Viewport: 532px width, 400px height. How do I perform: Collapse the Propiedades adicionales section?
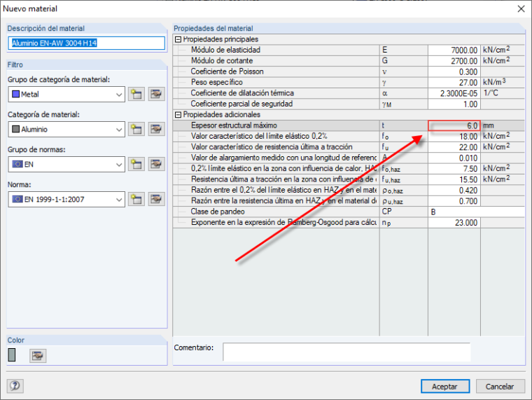point(178,115)
